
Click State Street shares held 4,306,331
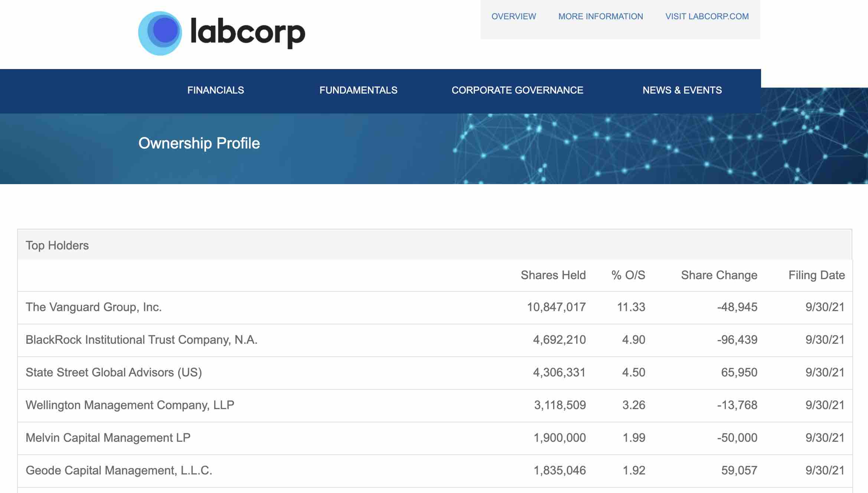559,372
